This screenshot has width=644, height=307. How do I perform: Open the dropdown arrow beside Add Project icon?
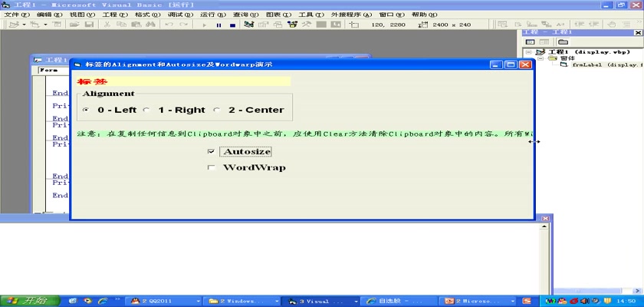pyautogui.click(x=24, y=25)
